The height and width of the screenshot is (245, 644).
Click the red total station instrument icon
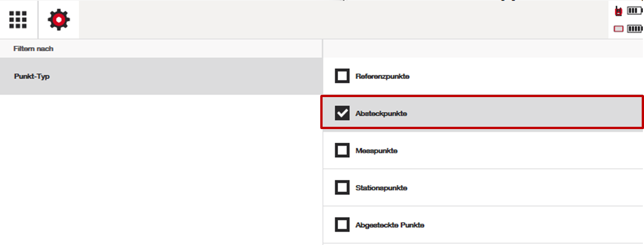tap(618, 11)
